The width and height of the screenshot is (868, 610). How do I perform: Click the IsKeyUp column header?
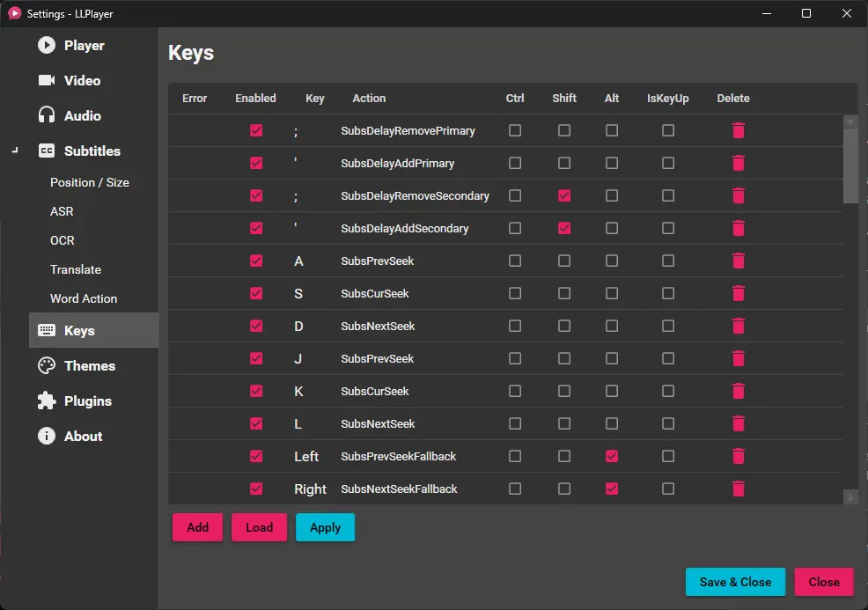(667, 99)
